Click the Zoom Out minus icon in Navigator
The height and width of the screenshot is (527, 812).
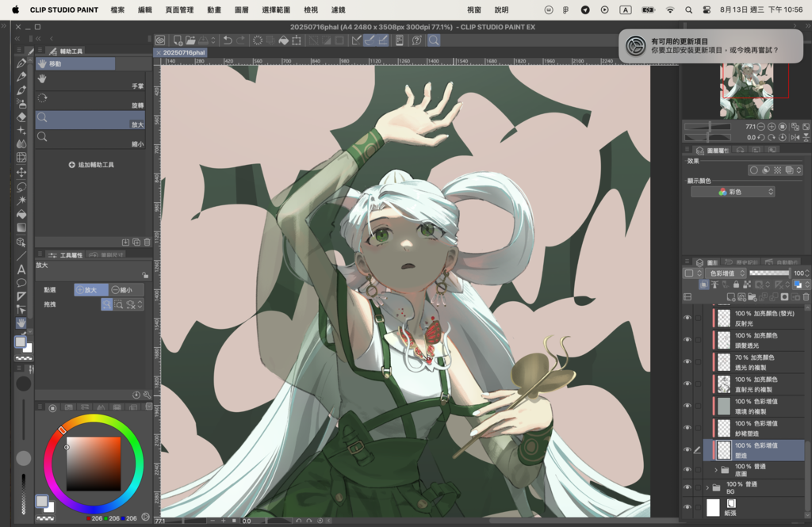pyautogui.click(x=760, y=126)
